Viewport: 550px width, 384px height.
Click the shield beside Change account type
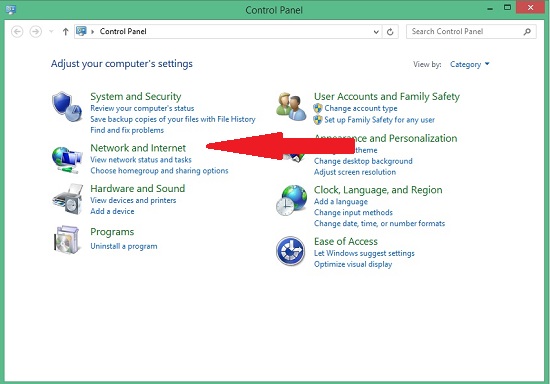[x=318, y=108]
